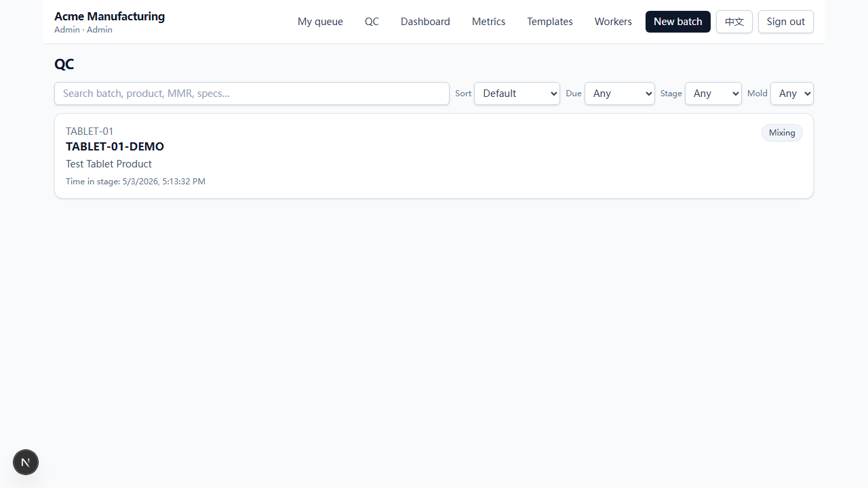The image size is (868, 488).
Task: Click the Mixing stage badge
Action: click(x=782, y=133)
